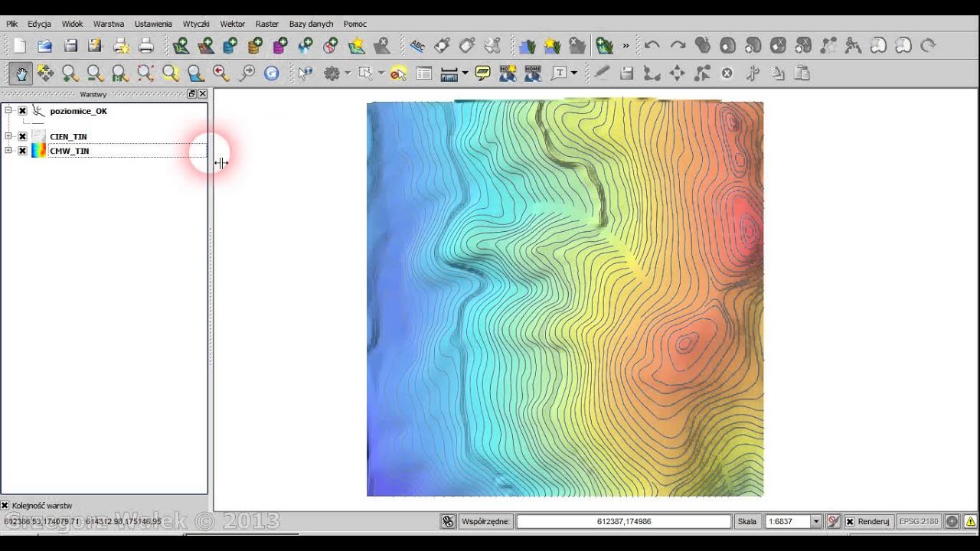Click the Cut Features scissors icon
980x551 pixels.
click(753, 73)
